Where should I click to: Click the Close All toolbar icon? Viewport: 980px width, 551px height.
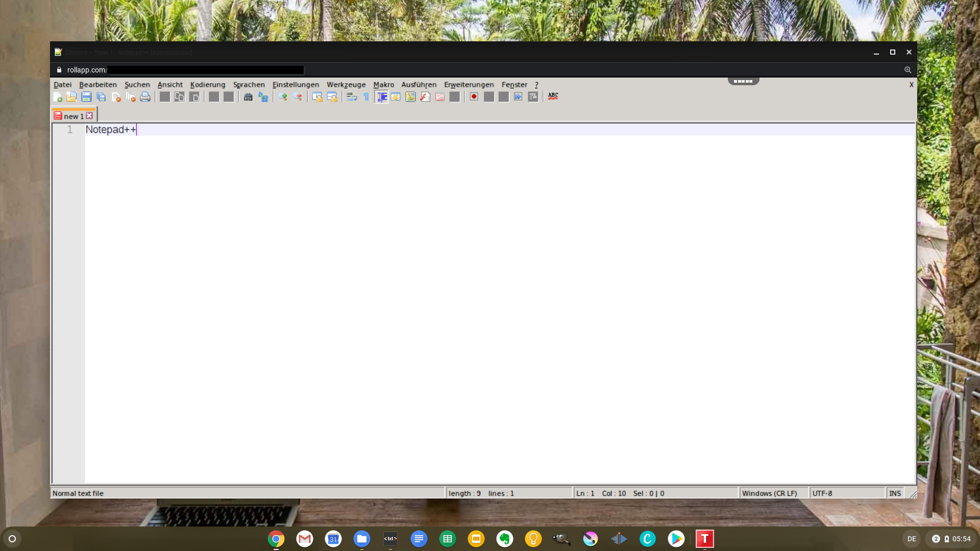(131, 97)
